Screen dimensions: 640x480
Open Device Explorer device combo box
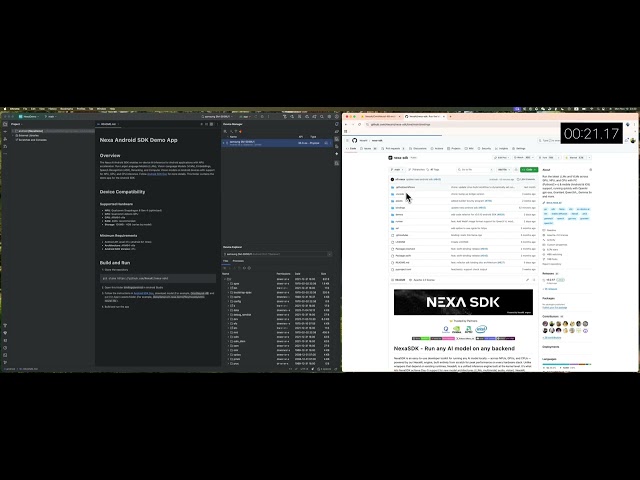coord(277,254)
